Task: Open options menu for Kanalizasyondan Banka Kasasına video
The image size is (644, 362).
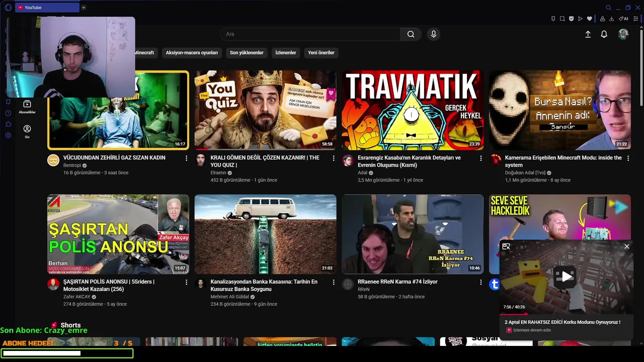Action: point(333,282)
